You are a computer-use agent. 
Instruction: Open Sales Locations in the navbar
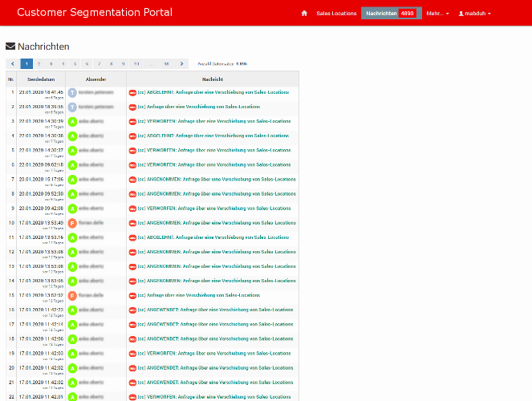[x=336, y=14]
